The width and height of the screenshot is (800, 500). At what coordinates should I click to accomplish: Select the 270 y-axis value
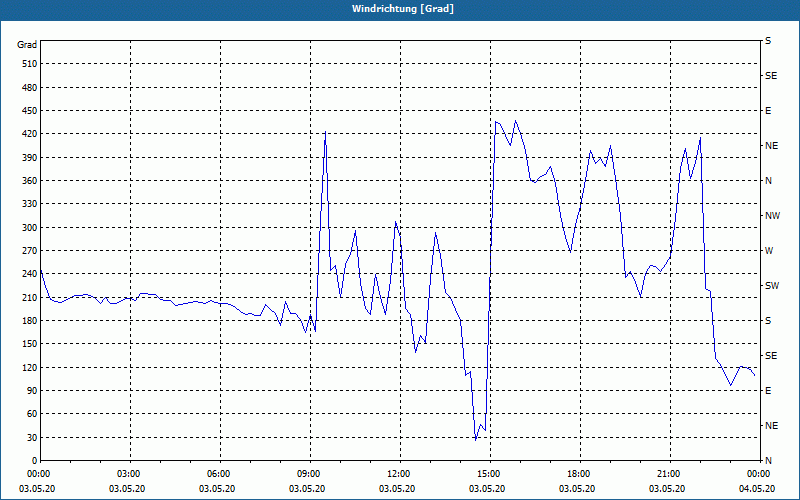(x=29, y=251)
